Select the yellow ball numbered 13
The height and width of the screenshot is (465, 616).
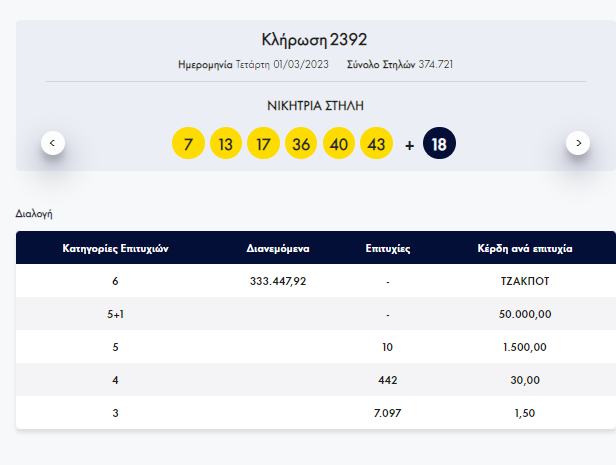(x=226, y=144)
